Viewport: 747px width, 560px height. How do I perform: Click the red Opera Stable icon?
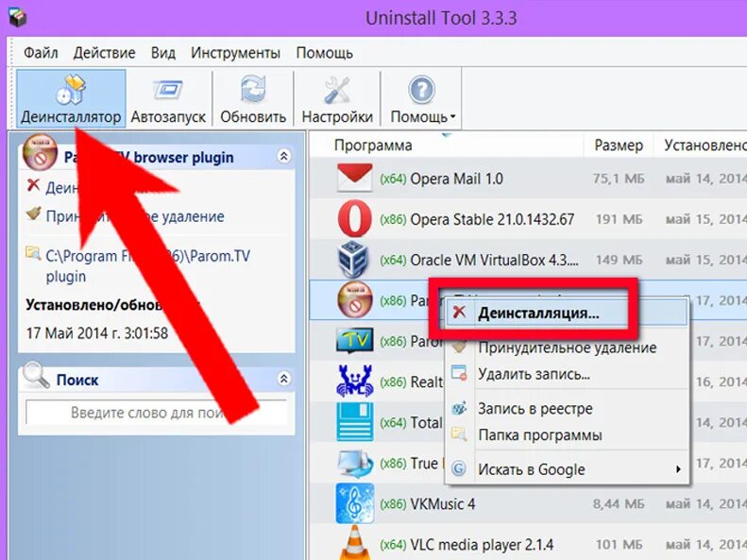pos(354,218)
